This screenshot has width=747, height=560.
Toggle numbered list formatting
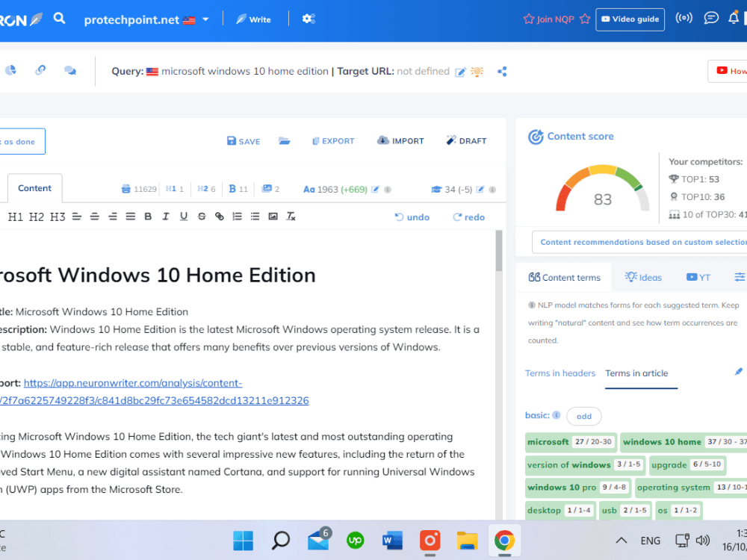[238, 217]
